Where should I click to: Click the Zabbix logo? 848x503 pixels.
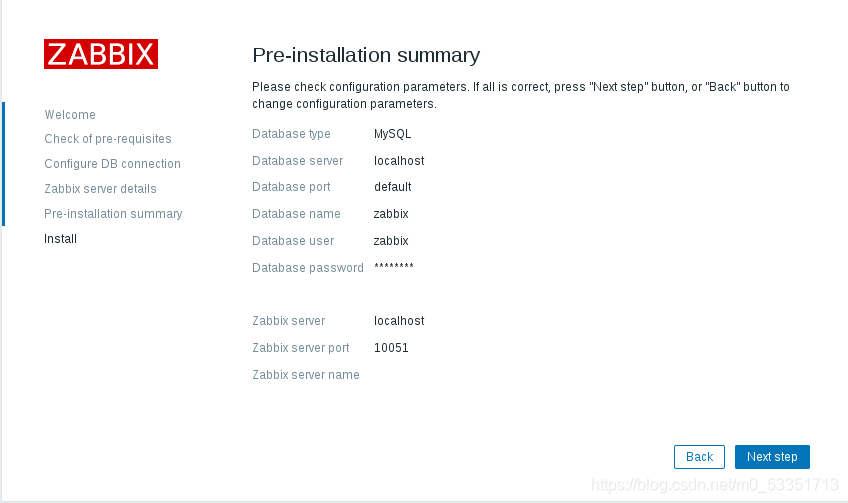pyautogui.click(x=101, y=54)
